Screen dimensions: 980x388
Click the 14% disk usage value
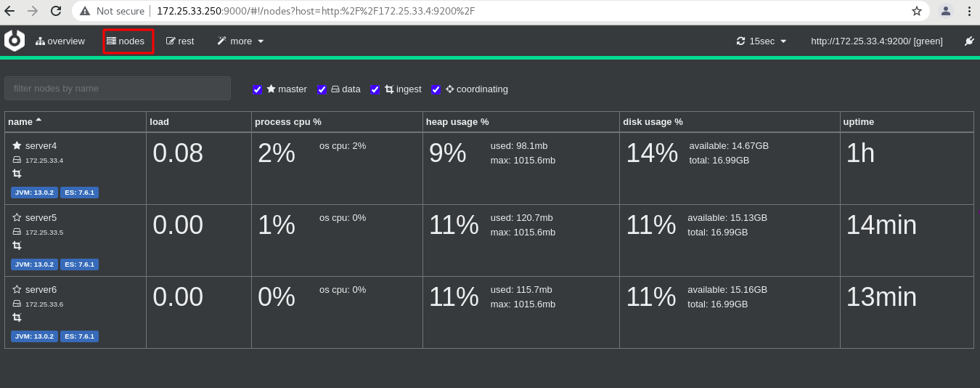pyautogui.click(x=652, y=153)
